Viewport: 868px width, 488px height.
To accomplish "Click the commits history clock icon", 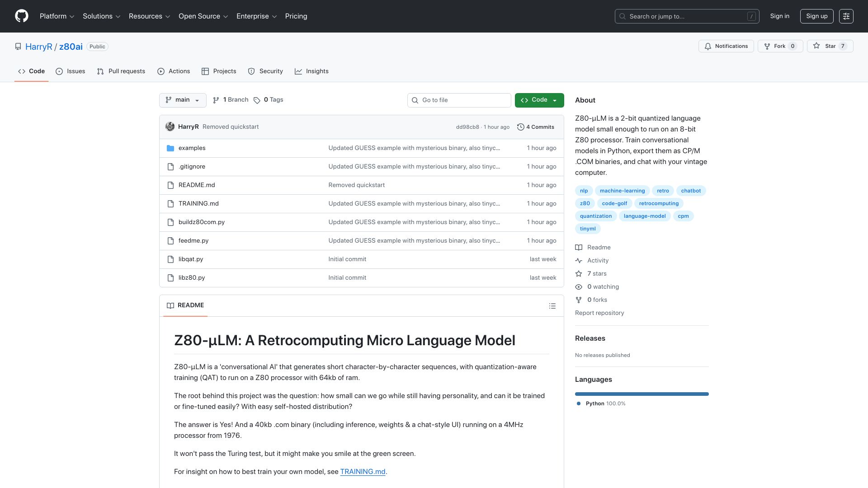I will [x=521, y=127].
